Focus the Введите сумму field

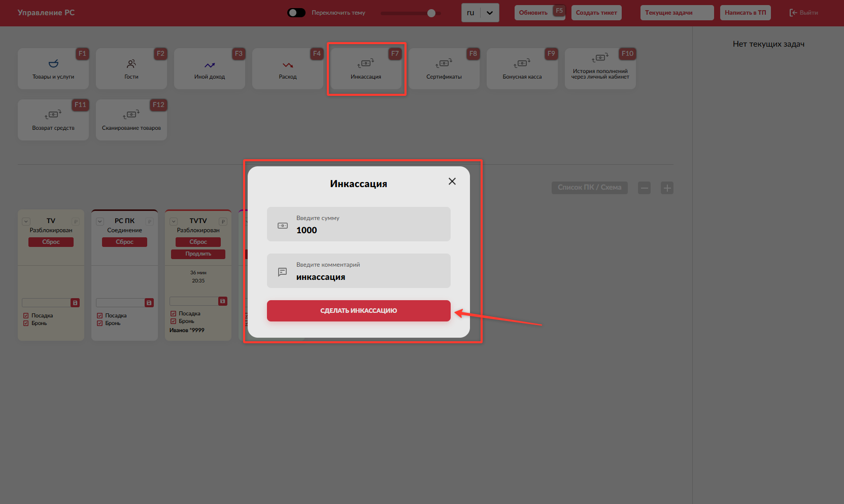pos(359,224)
